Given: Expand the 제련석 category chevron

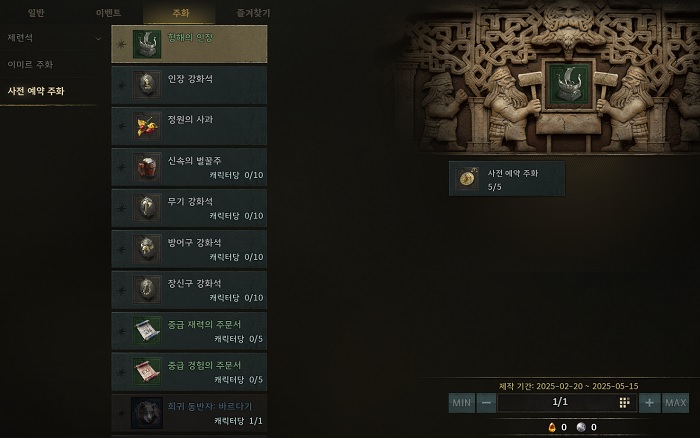Looking at the screenshot, I should [98, 39].
